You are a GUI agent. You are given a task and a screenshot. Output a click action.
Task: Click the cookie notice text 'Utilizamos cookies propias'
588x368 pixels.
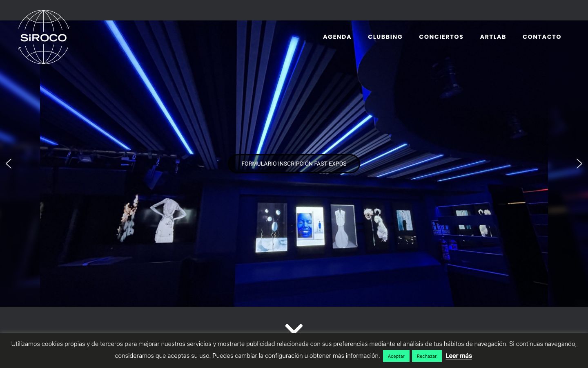click(48, 344)
